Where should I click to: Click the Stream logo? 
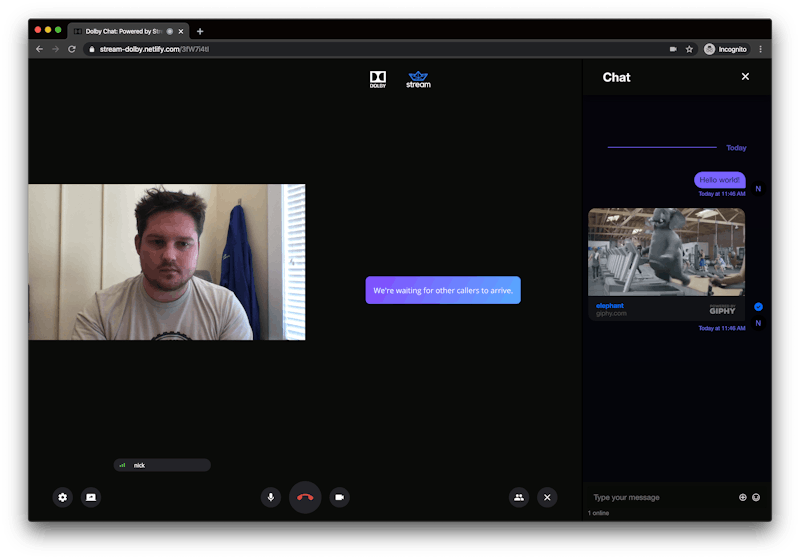pyautogui.click(x=418, y=79)
